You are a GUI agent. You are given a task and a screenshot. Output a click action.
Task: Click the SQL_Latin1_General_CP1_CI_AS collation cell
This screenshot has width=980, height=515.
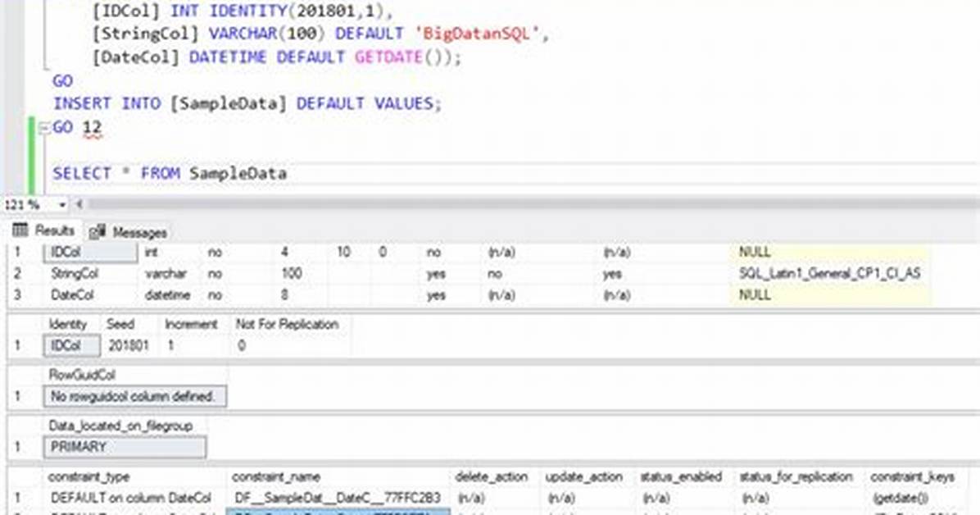point(830,273)
